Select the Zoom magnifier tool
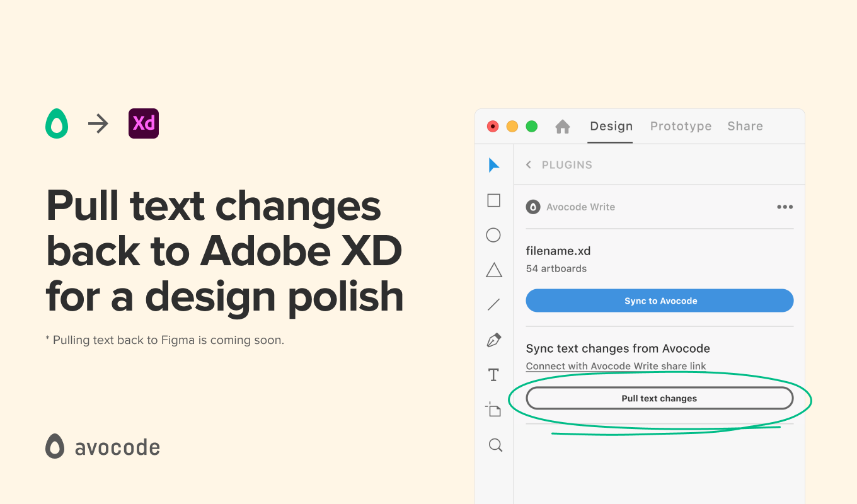The width and height of the screenshot is (857, 504). [x=496, y=445]
